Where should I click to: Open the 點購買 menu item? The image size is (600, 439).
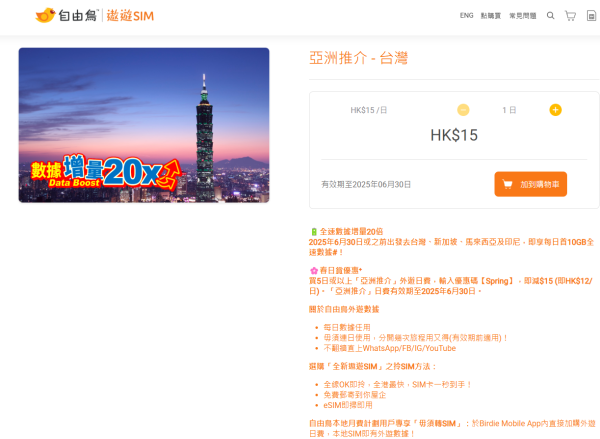pos(491,16)
